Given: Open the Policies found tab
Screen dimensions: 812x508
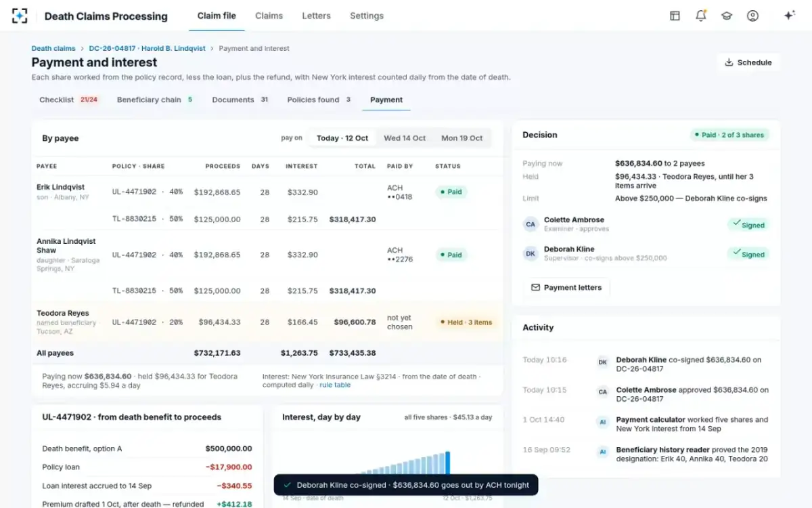Looking at the screenshot, I should 319,100.
